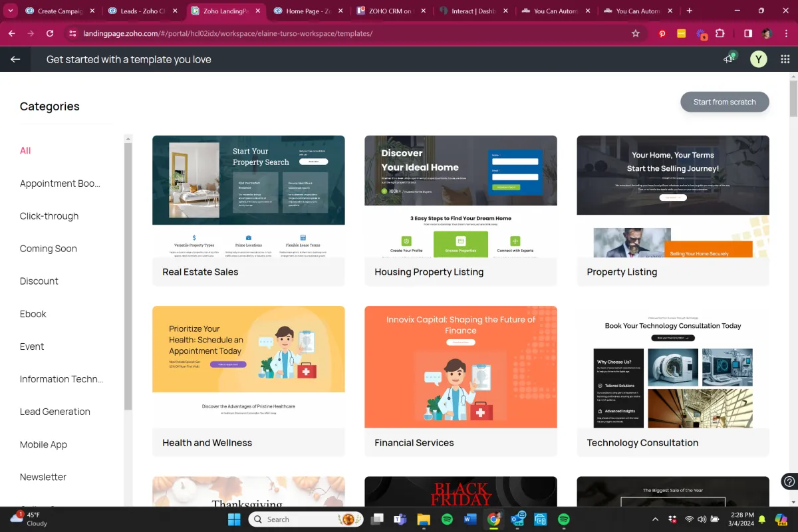Show Information Technology templates category
The height and width of the screenshot is (532, 798).
click(x=62, y=379)
